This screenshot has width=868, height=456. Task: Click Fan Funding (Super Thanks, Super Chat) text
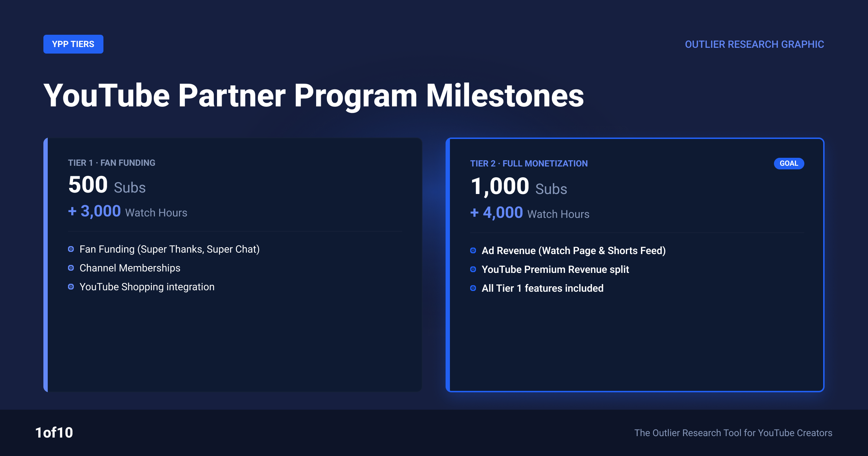coord(170,249)
